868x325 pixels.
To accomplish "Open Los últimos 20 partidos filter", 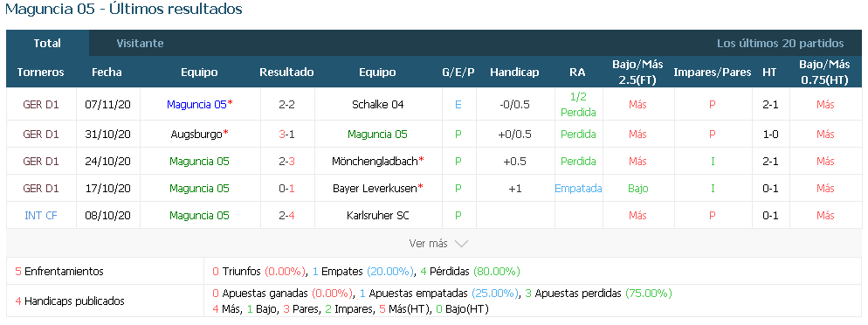I will click(x=780, y=43).
